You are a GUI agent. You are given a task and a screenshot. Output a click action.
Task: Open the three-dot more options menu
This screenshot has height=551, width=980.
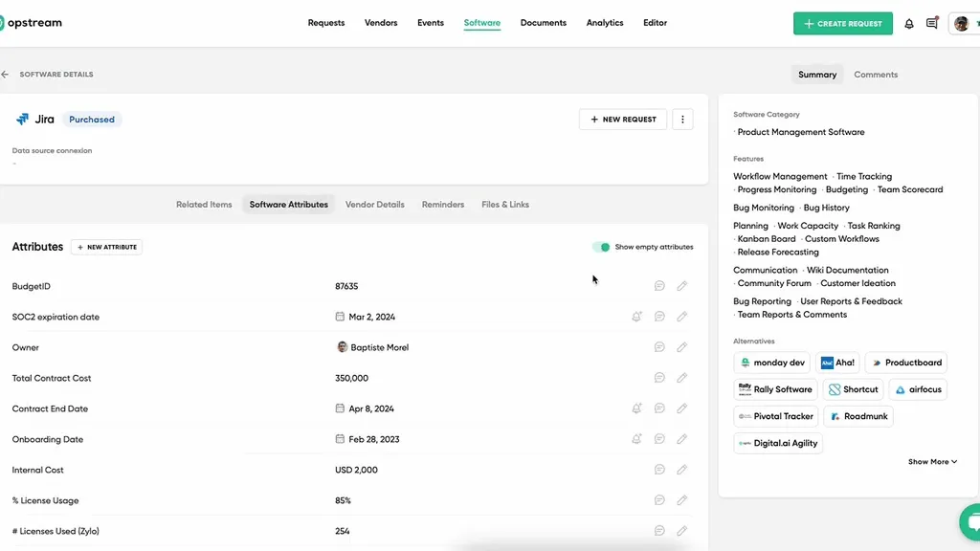682,120
